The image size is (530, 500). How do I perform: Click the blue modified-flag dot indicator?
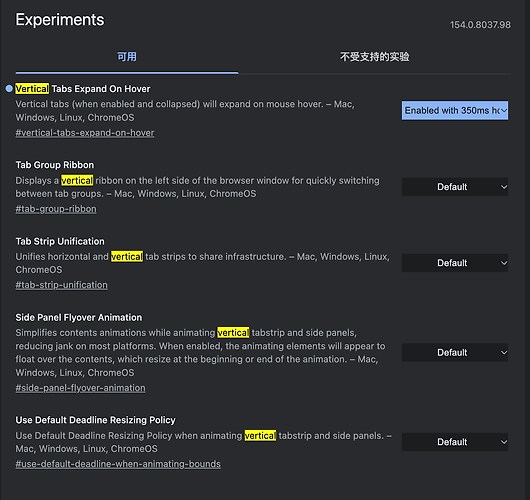(9, 89)
